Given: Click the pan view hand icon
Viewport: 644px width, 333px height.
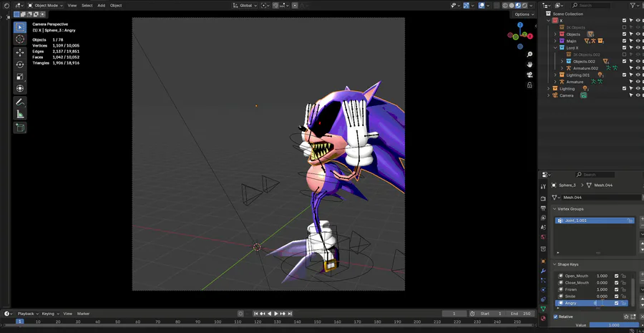Looking at the screenshot, I should click(x=530, y=64).
